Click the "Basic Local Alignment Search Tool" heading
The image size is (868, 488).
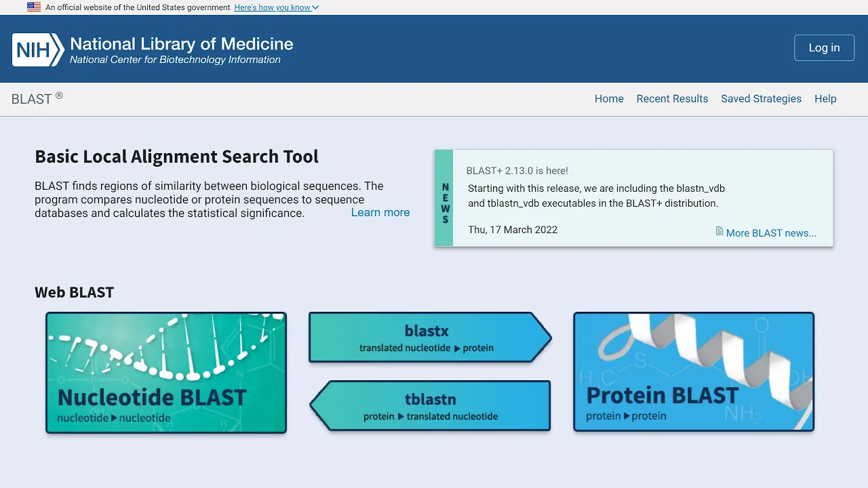point(176,157)
